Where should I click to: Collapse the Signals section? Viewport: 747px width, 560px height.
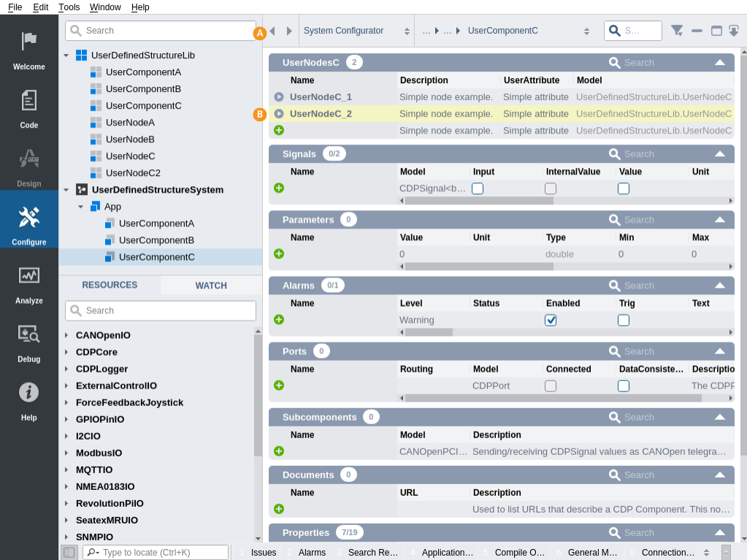(x=720, y=154)
